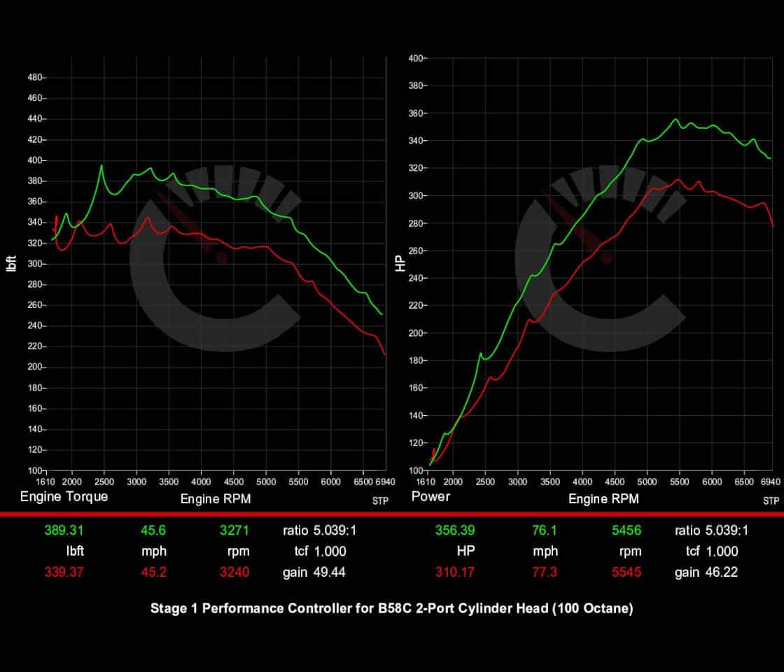This screenshot has height=672, width=784.
Task: Select the STP label under torque graph
Action: [381, 501]
